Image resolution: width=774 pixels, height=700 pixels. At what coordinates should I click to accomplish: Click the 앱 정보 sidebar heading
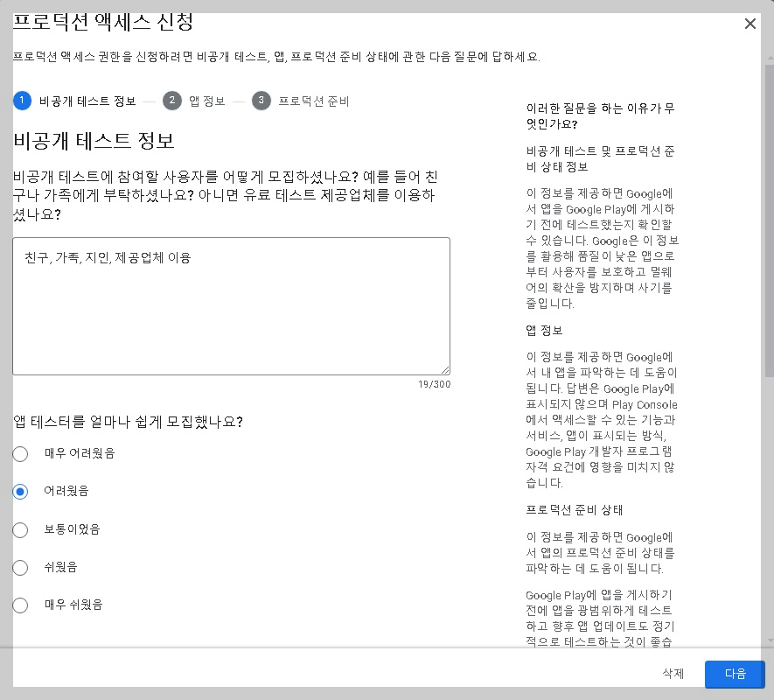point(544,331)
